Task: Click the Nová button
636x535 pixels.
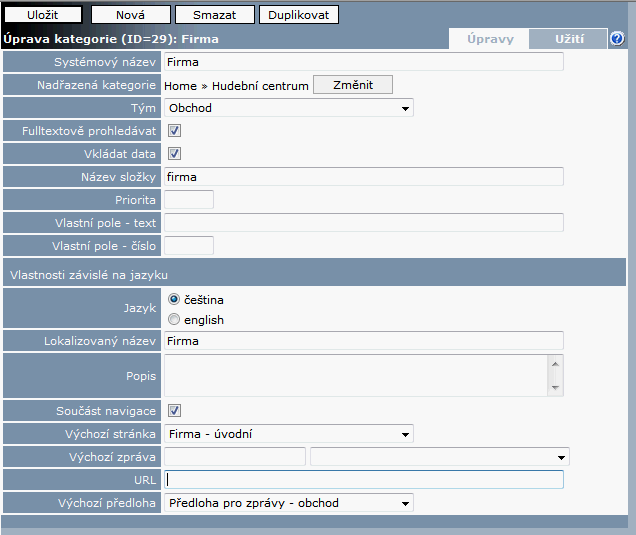Action: point(130,15)
